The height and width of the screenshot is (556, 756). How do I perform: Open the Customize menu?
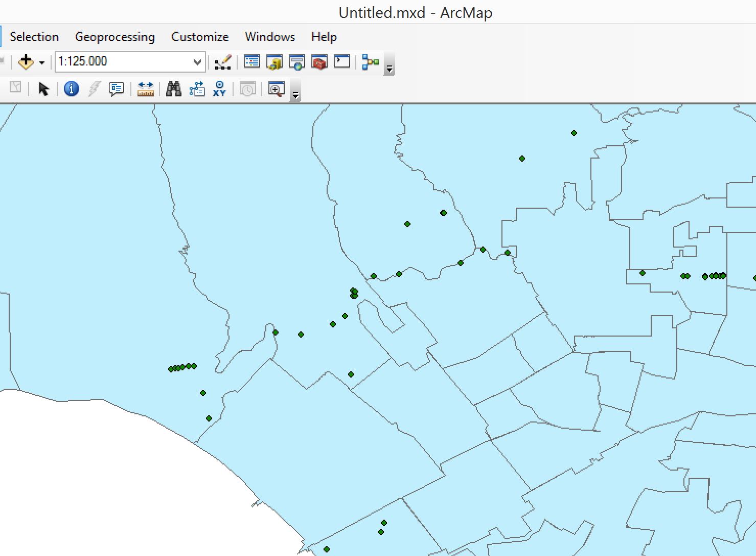[200, 37]
